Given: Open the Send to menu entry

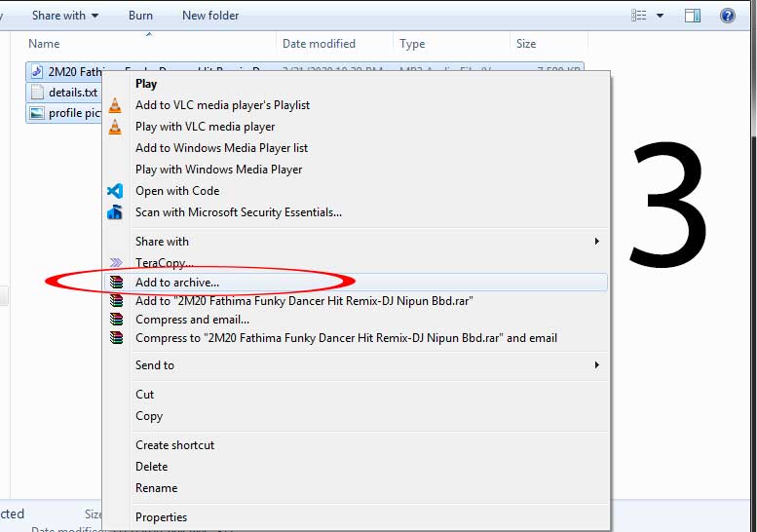Looking at the screenshot, I should (155, 365).
